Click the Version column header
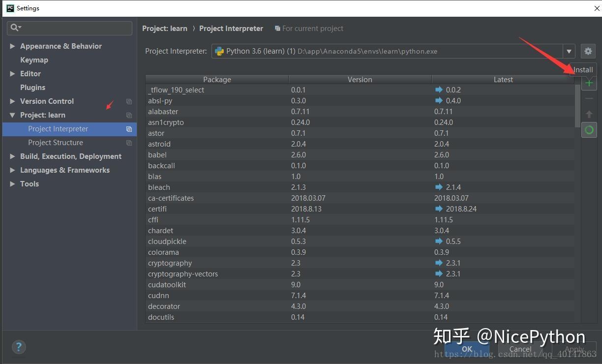 (360, 79)
